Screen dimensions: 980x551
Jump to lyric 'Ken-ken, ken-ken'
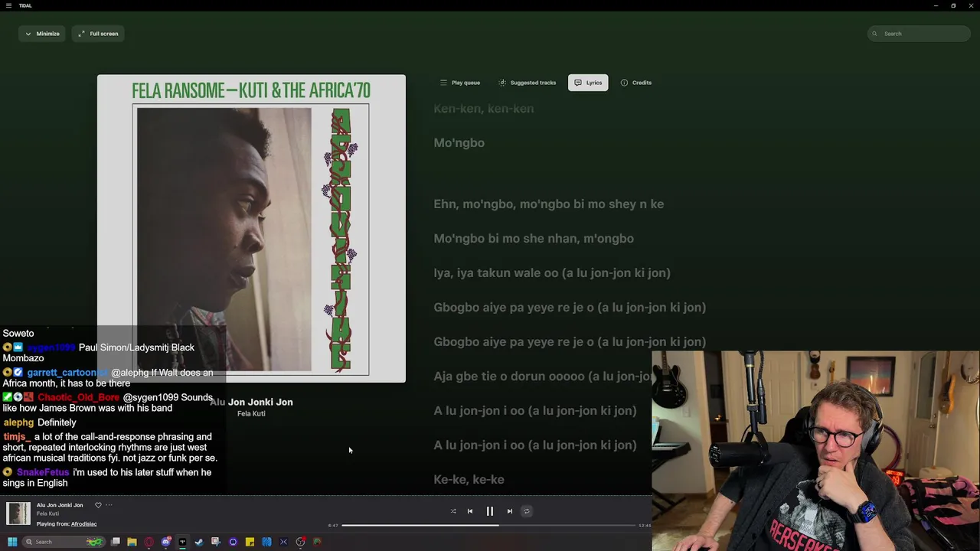coord(484,109)
